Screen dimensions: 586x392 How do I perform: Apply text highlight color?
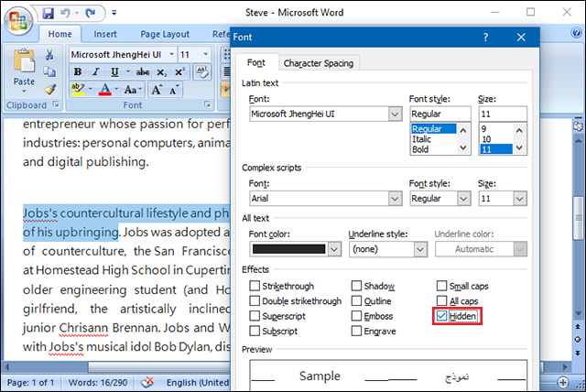tap(77, 90)
